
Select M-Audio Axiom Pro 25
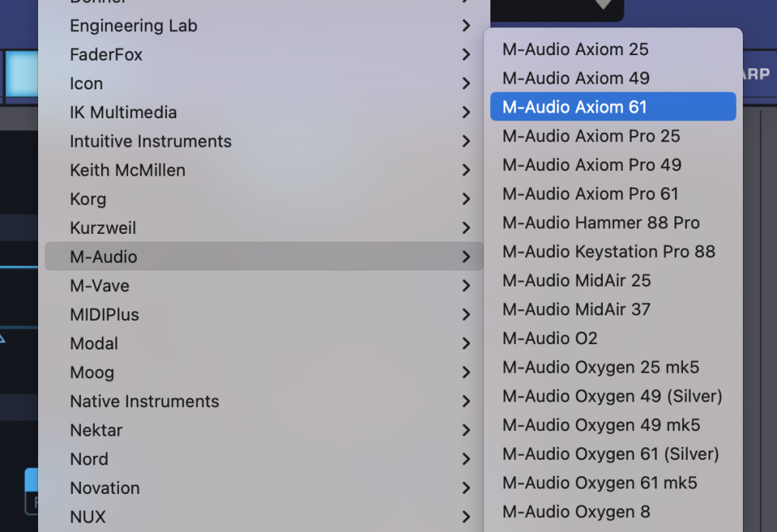591,136
